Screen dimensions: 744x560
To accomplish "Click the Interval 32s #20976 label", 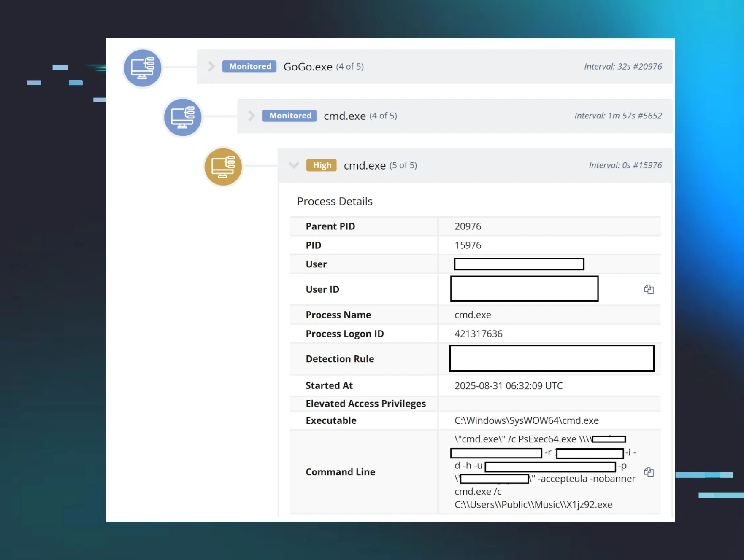I will (x=622, y=67).
